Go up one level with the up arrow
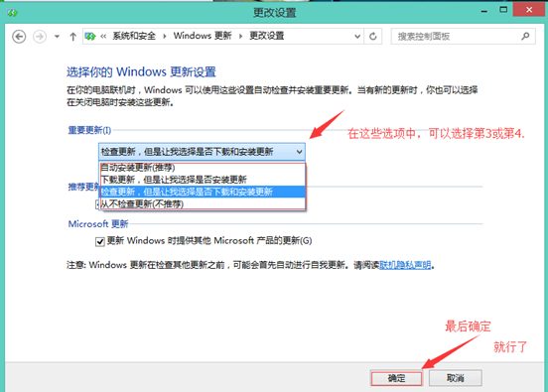548x392 pixels. (x=72, y=37)
